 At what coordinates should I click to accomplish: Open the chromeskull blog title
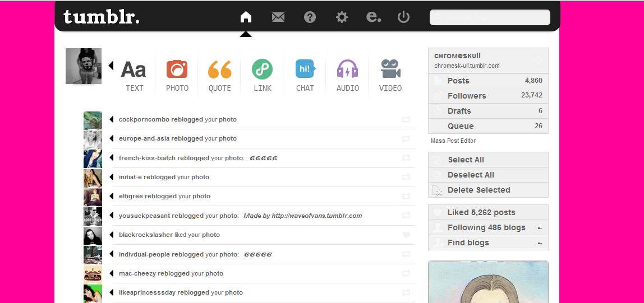pos(457,56)
